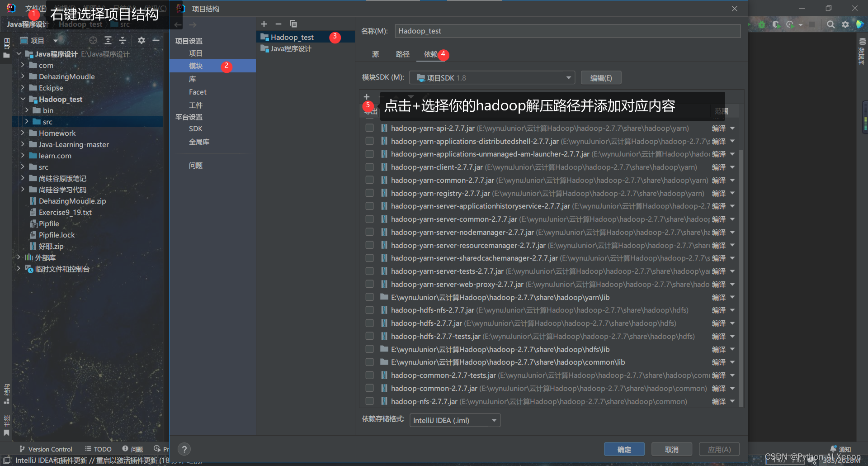Expand the Homework folder
Viewport: 868px width, 466px height.
[x=23, y=133]
